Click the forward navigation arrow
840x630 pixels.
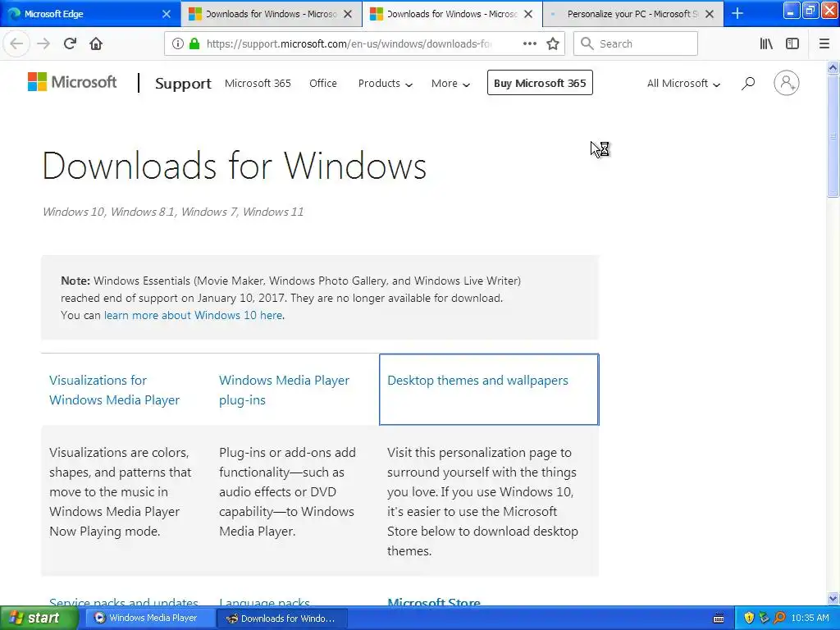43,43
